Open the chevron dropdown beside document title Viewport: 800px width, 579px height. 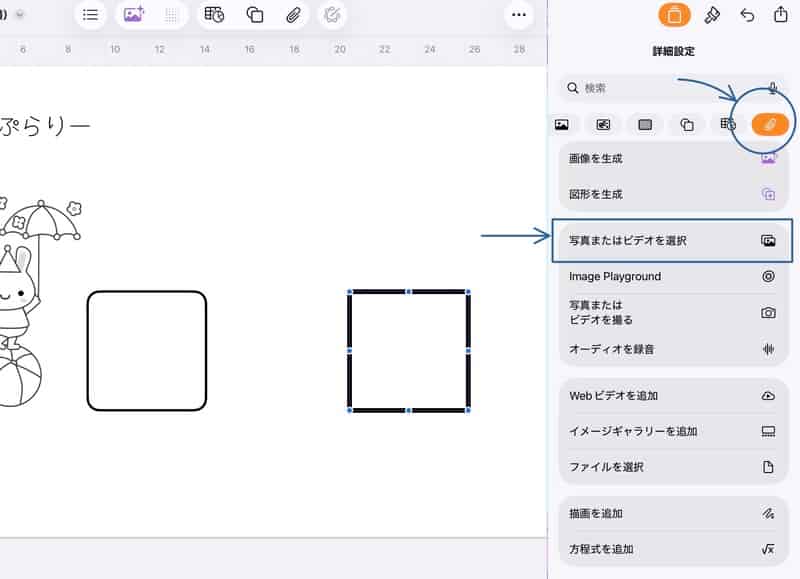(x=19, y=15)
